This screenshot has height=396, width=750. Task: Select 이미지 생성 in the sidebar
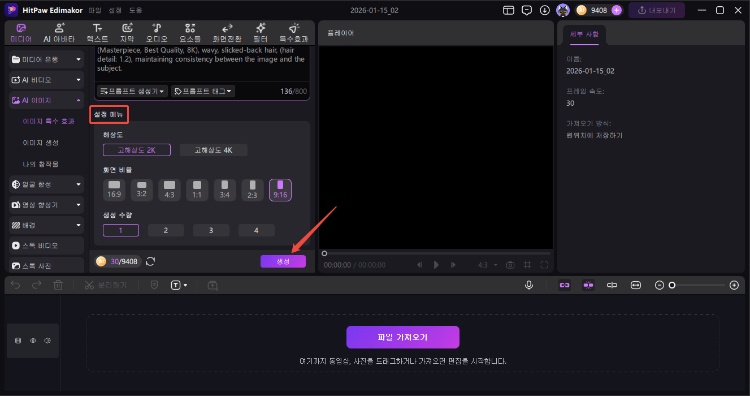click(x=41, y=143)
